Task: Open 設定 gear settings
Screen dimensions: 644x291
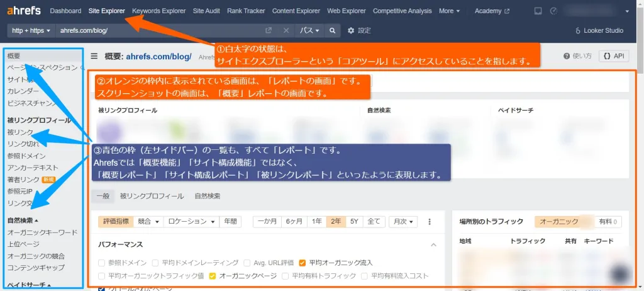Action: tap(359, 30)
